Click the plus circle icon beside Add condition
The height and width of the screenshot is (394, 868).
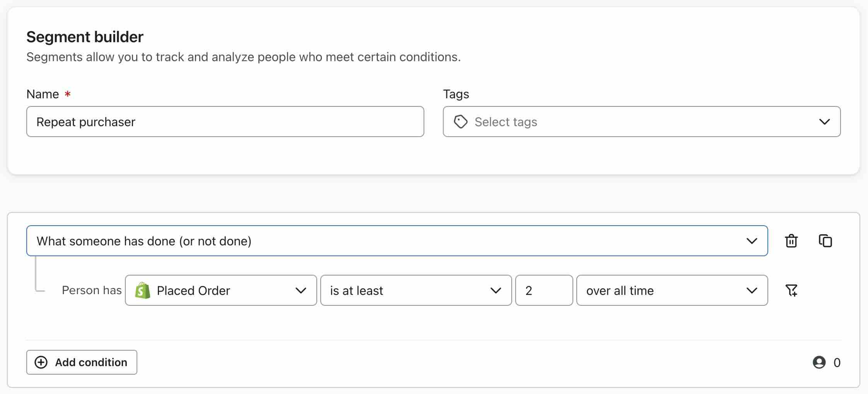click(x=41, y=362)
